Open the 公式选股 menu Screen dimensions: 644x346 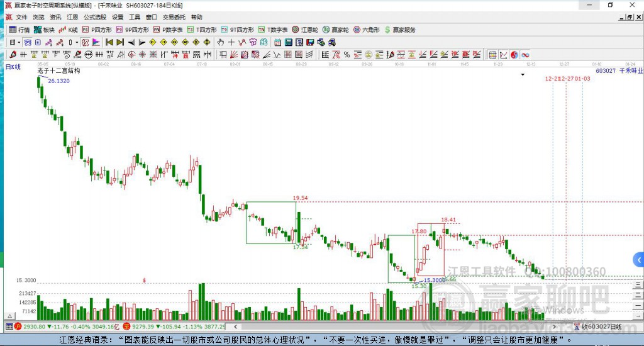pyautogui.click(x=95, y=17)
